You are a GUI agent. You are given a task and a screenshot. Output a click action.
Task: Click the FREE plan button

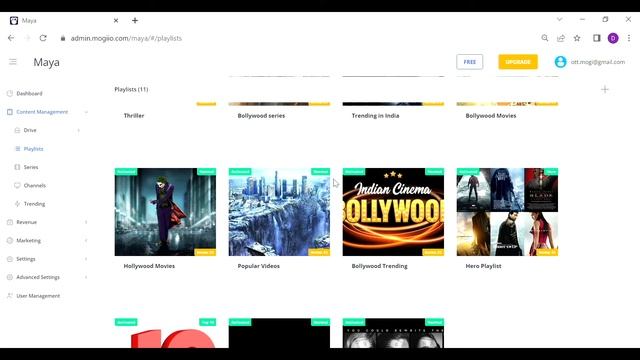point(469,62)
